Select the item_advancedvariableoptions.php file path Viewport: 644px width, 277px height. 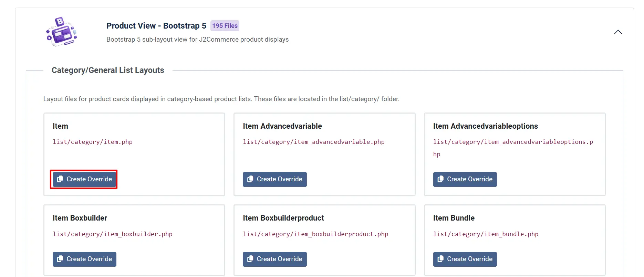(513, 148)
